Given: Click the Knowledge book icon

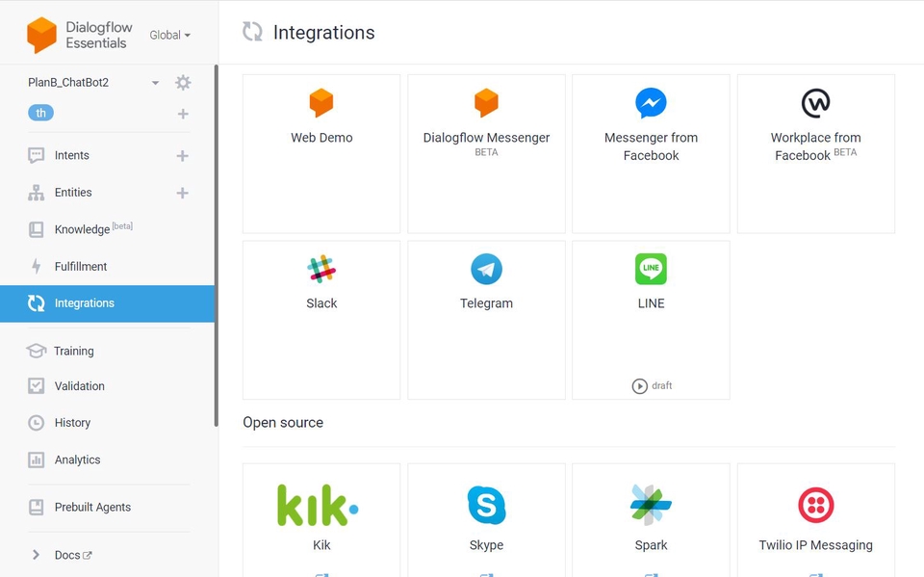Looking at the screenshot, I should click(36, 229).
